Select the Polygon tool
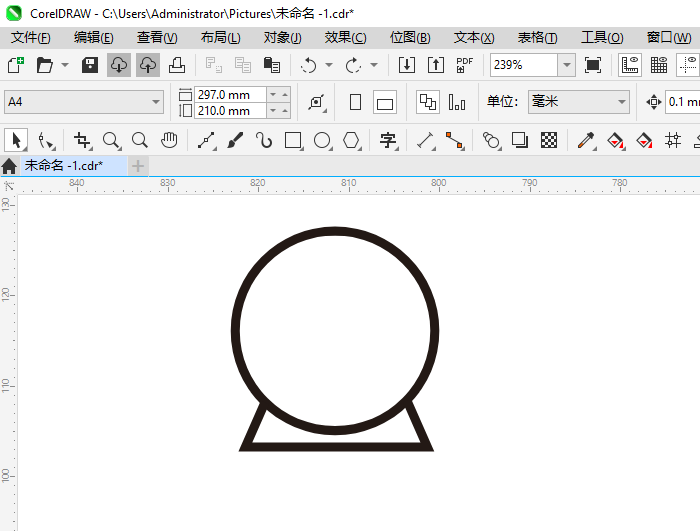The image size is (700, 531). tap(351, 140)
